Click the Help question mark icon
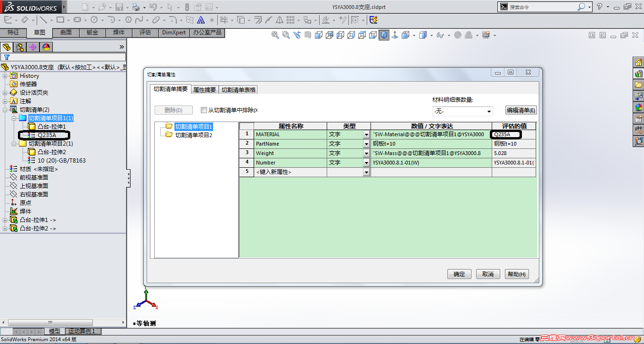Image resolution: width=644 pixels, height=344 pixels. (600, 7)
